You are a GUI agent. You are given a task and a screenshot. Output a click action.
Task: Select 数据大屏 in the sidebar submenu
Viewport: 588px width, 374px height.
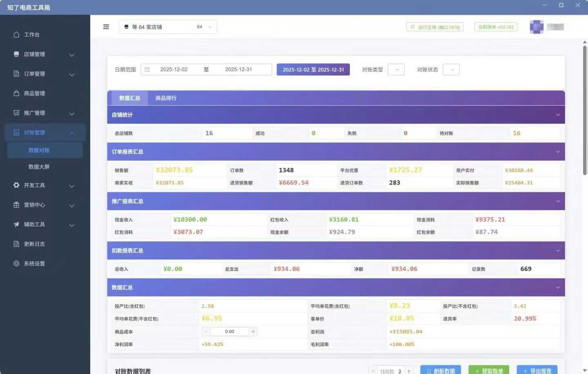click(39, 167)
